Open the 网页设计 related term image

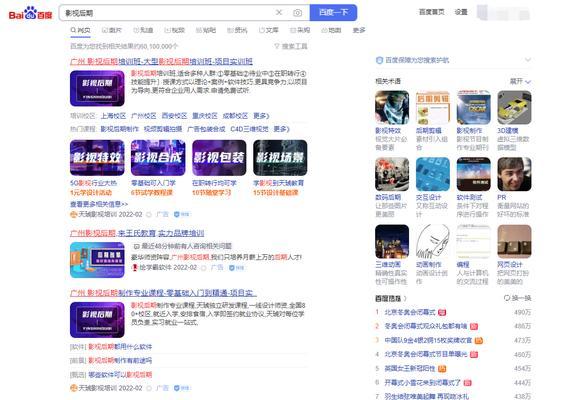(x=514, y=241)
